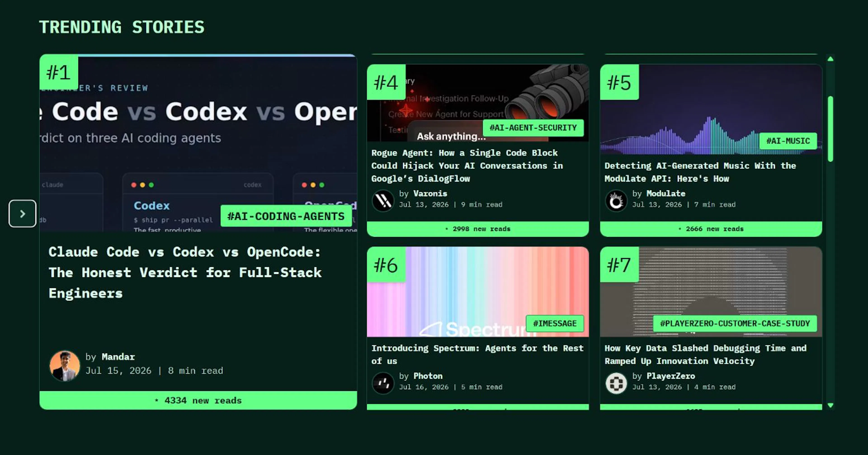Click the #7 rank badge
Viewport: 868px width, 455px height.
pyautogui.click(x=619, y=264)
